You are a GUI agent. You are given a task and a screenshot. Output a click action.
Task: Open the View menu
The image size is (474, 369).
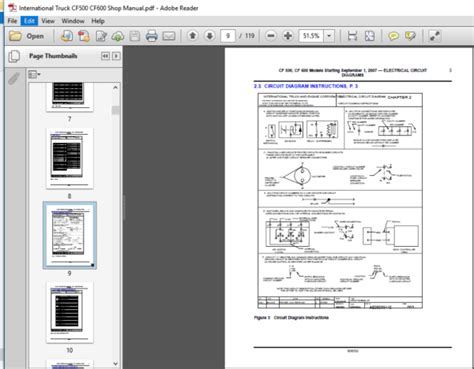(48, 21)
